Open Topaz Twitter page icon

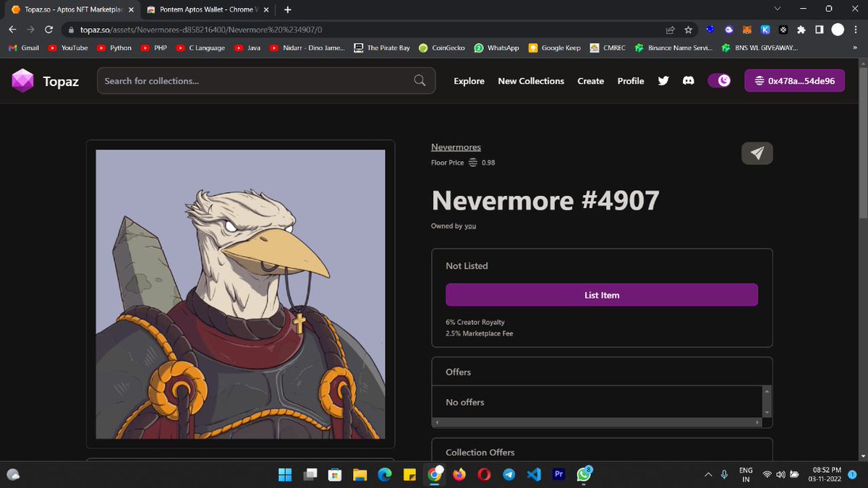tap(663, 81)
